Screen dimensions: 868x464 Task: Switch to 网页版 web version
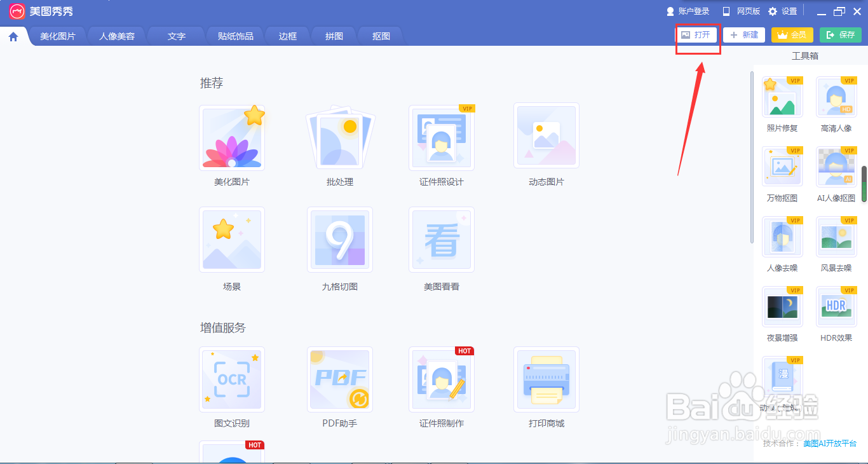click(x=741, y=11)
